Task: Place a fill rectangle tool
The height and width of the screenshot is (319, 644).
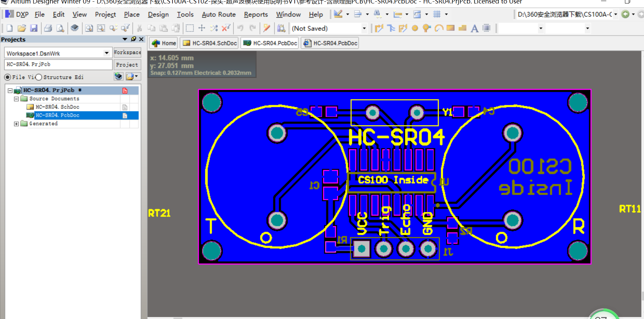Action: pyautogui.click(x=450, y=28)
